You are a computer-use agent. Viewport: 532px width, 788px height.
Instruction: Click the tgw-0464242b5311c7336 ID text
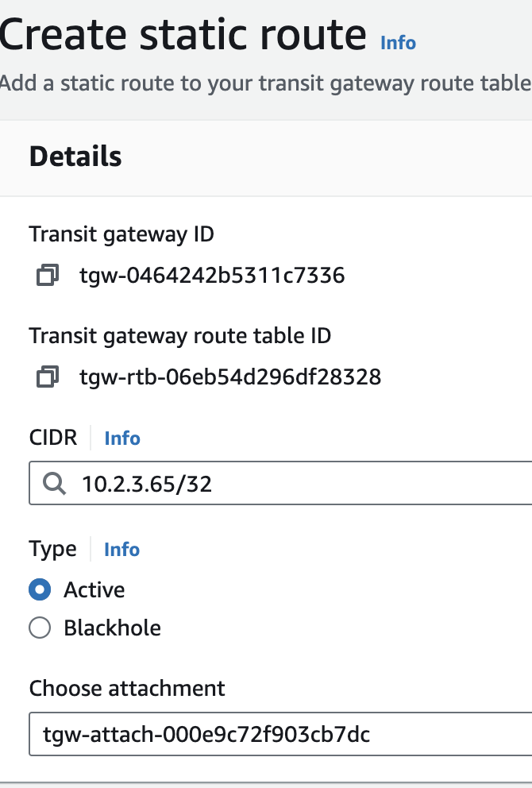point(212,276)
